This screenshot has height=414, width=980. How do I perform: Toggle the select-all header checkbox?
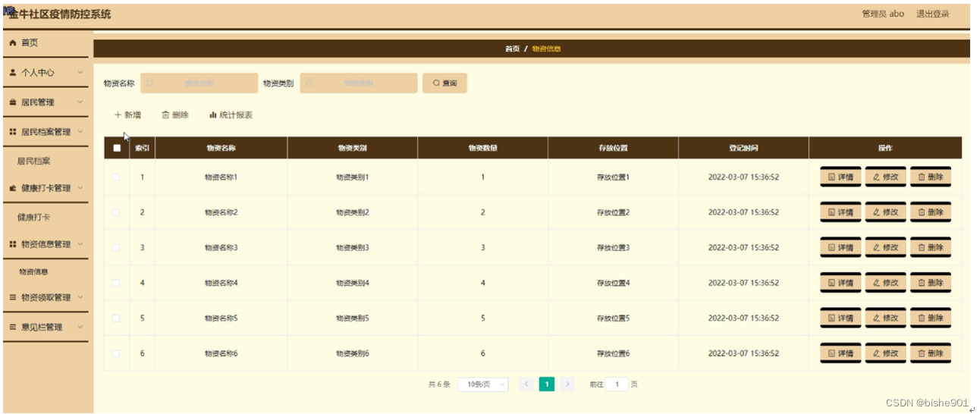117,148
